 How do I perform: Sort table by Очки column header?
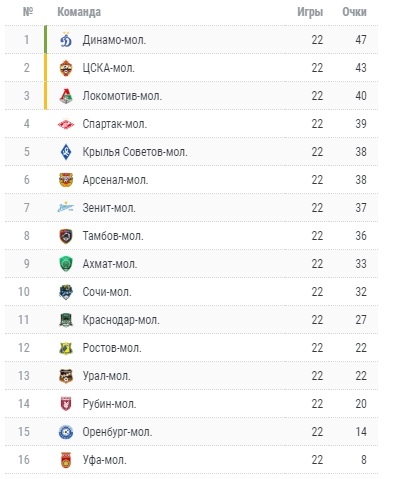pos(354,12)
